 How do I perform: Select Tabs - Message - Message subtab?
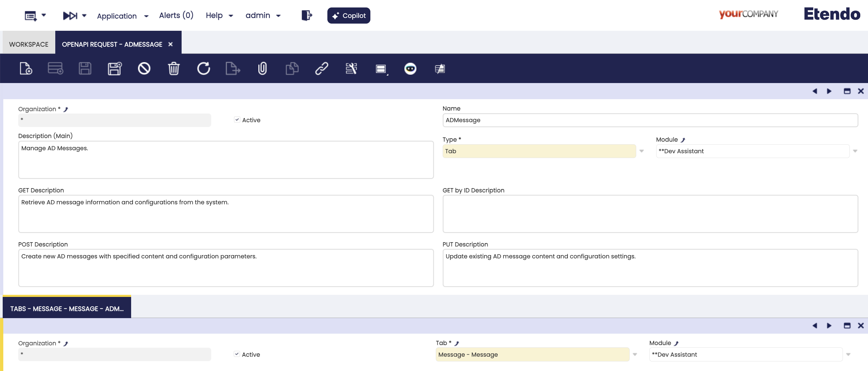pyautogui.click(x=67, y=309)
